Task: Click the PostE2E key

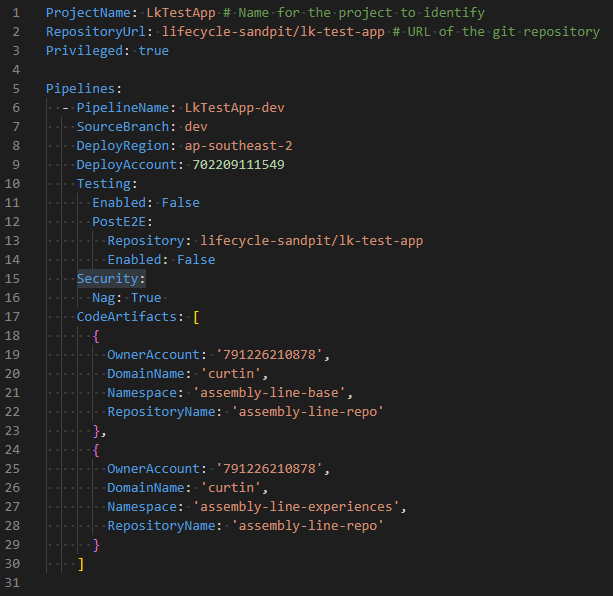Action: point(119,222)
